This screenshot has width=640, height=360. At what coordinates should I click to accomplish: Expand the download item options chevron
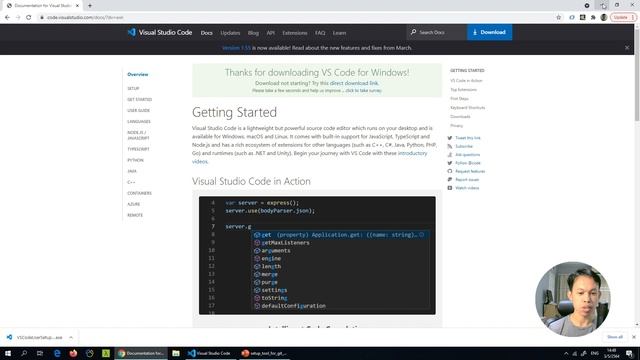71,337
